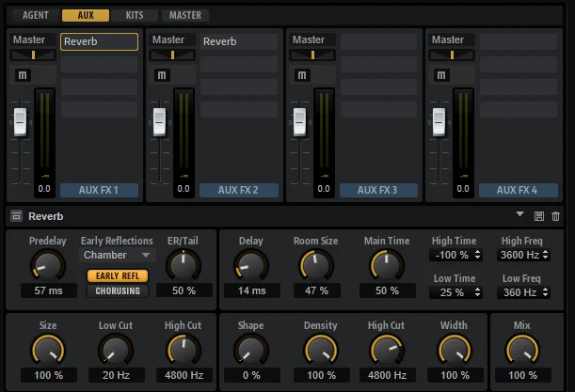
Task: Mute the AUX FX 1 channel
Action: coord(23,75)
